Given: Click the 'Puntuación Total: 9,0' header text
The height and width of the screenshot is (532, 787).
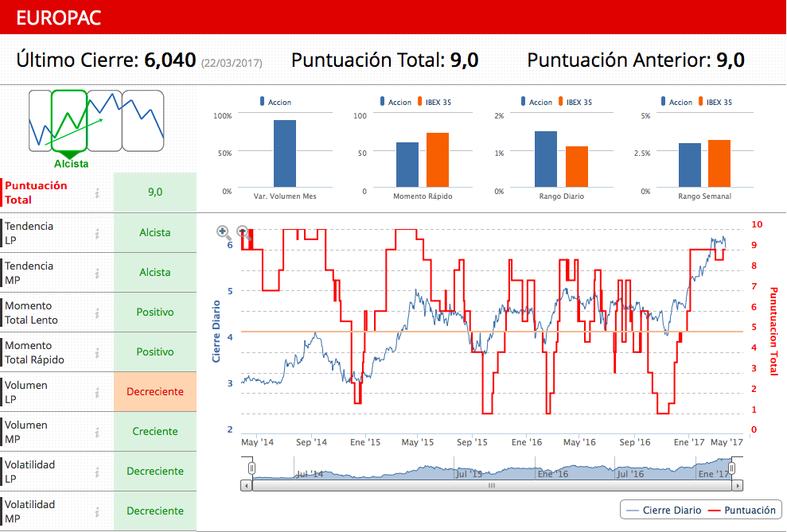Looking at the screenshot, I should [384, 60].
